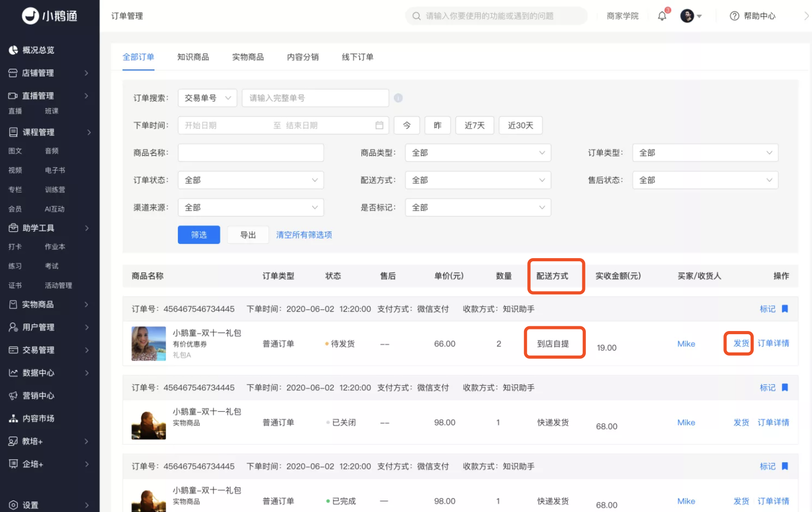812x512 pixels.
Task: Click the 助学工具 icon
Action: pyautogui.click(x=13, y=228)
